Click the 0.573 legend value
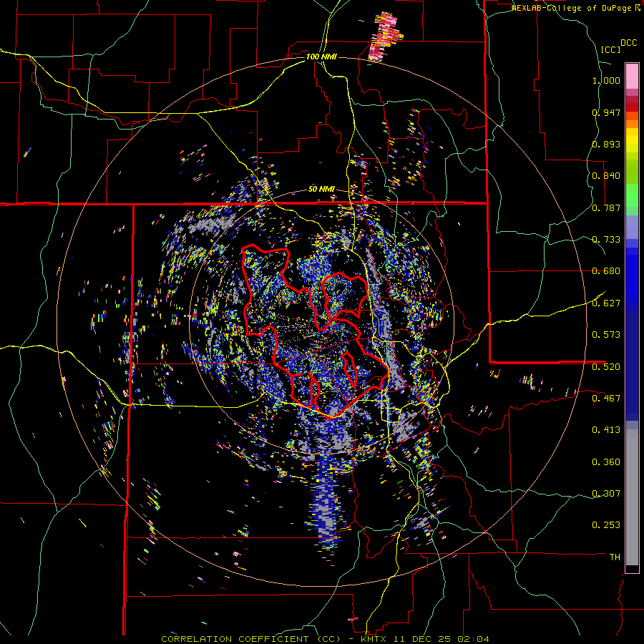 606,335
